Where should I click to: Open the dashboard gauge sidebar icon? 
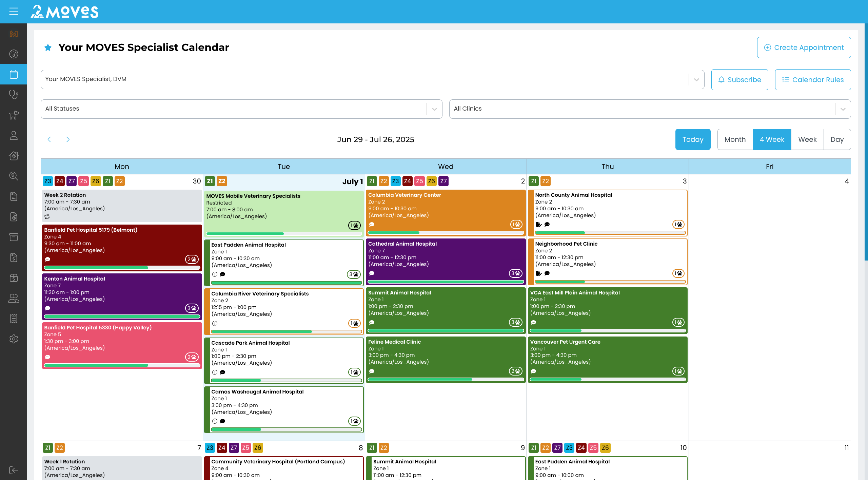pyautogui.click(x=14, y=54)
